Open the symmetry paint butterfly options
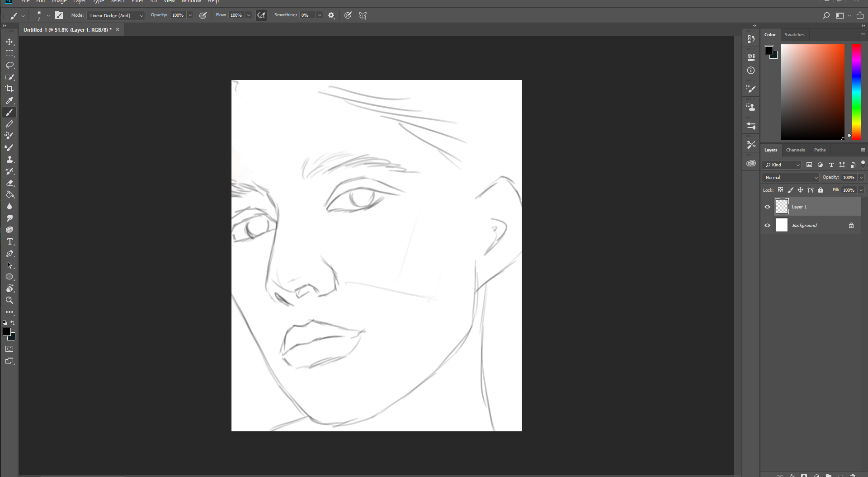The image size is (868, 477). [x=363, y=15]
